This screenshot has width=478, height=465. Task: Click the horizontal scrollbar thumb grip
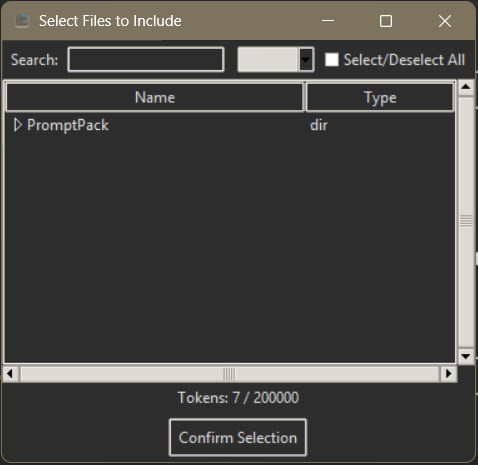pyautogui.click(x=229, y=374)
